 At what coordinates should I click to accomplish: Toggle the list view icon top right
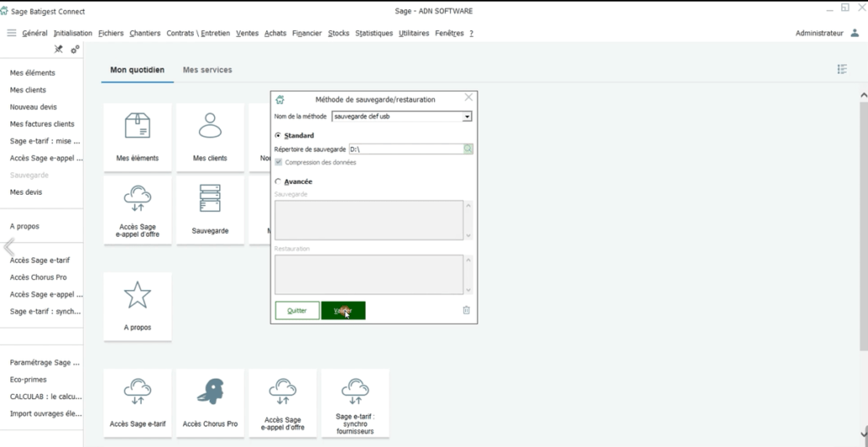point(842,69)
